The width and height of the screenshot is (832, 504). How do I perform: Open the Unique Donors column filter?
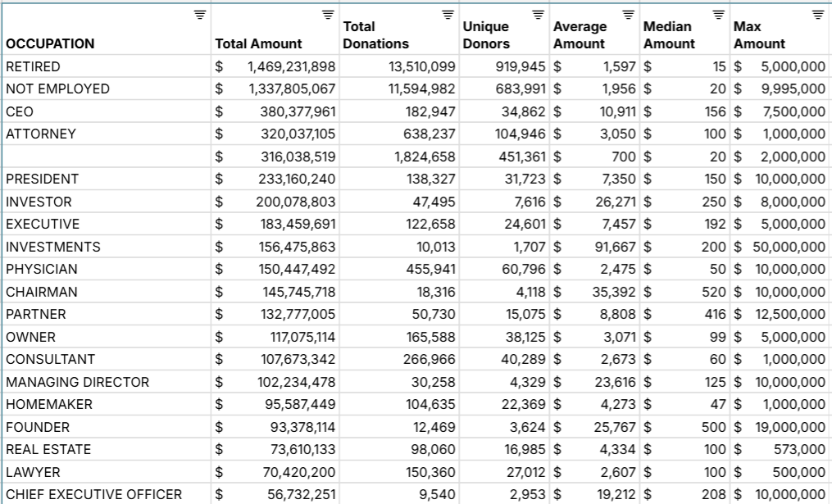[x=538, y=14]
